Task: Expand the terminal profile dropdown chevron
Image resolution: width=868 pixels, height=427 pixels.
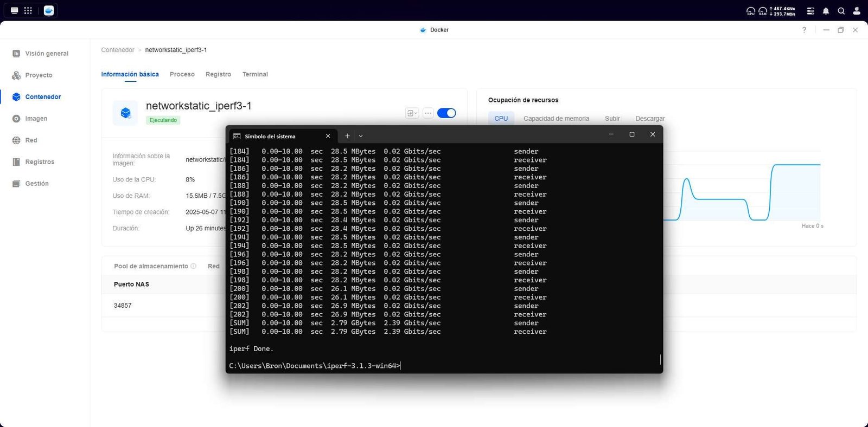Action: [x=361, y=136]
